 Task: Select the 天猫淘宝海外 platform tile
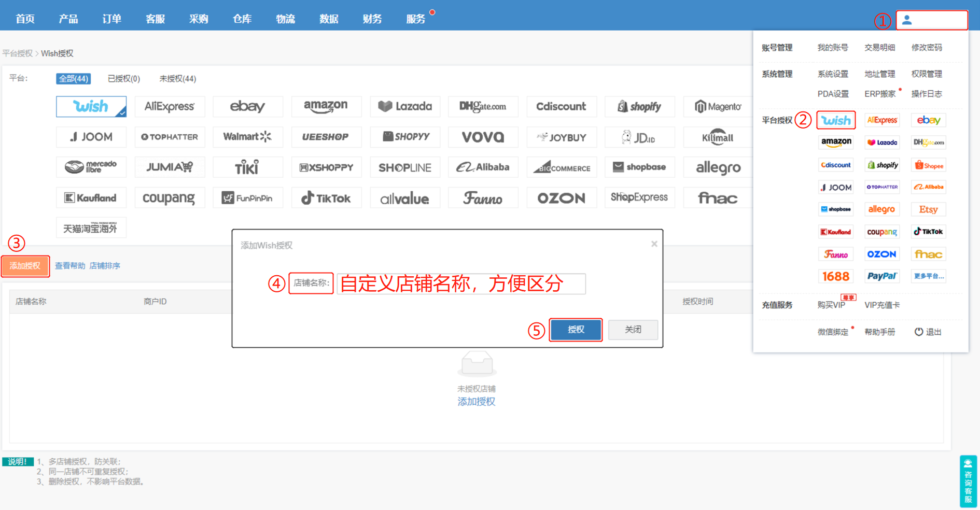click(91, 228)
